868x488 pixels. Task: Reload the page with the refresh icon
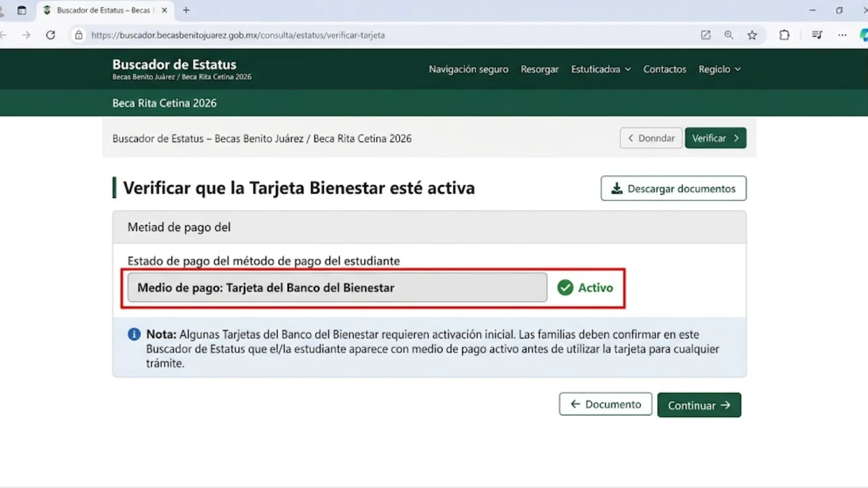pos(51,35)
